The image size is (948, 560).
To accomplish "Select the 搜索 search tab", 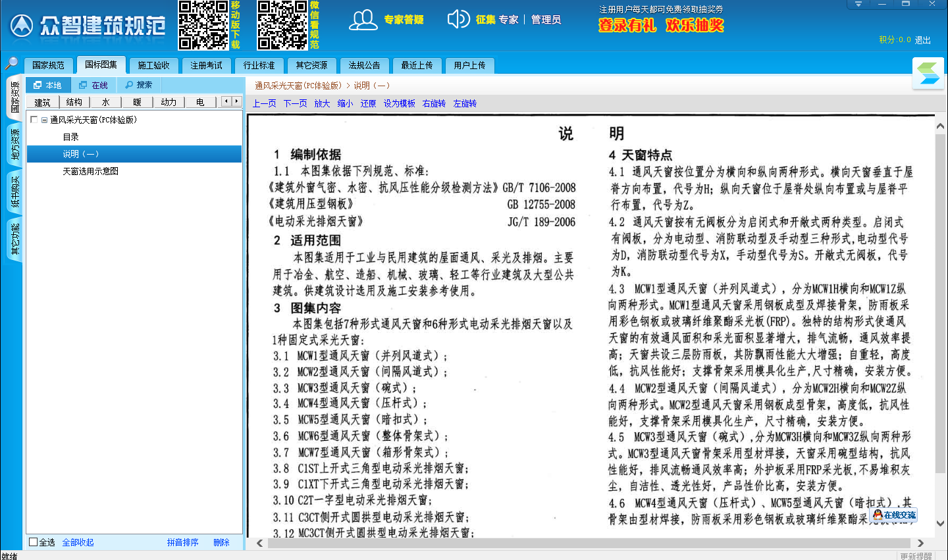I will 139,85.
